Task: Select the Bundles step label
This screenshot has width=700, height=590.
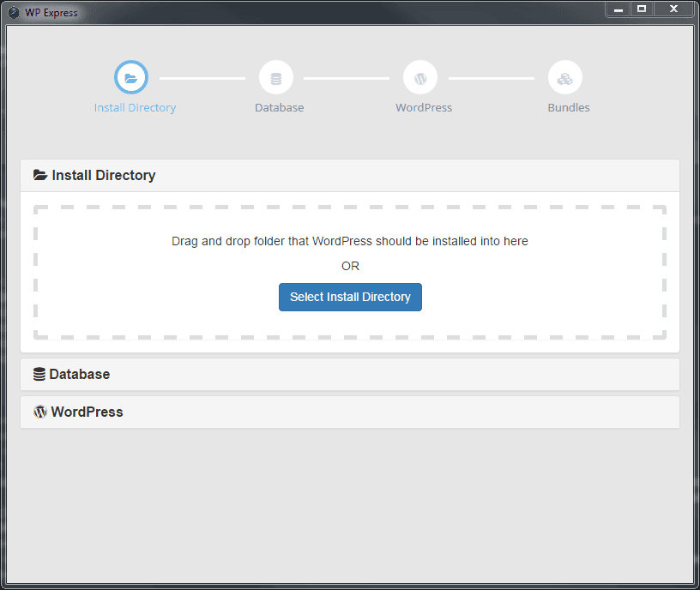Action: pyautogui.click(x=569, y=107)
